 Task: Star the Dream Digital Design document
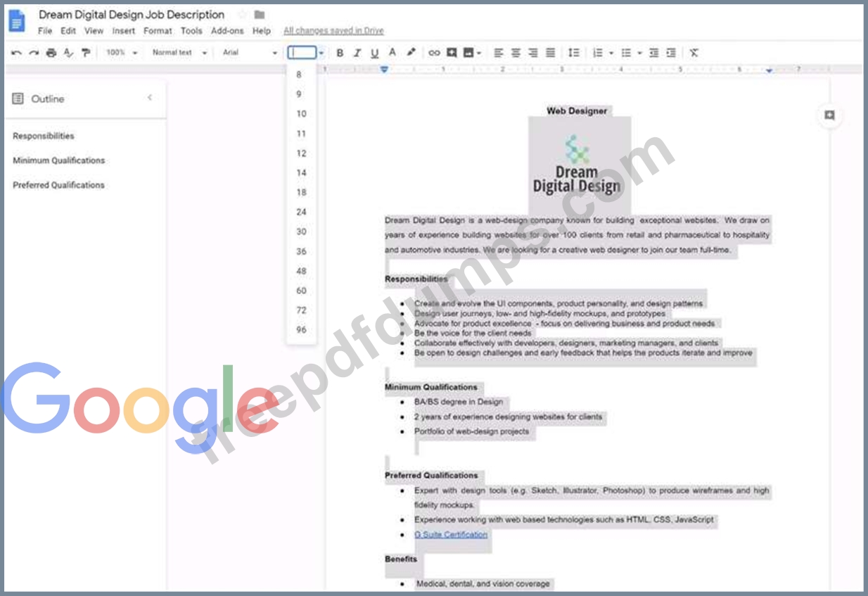tap(242, 15)
